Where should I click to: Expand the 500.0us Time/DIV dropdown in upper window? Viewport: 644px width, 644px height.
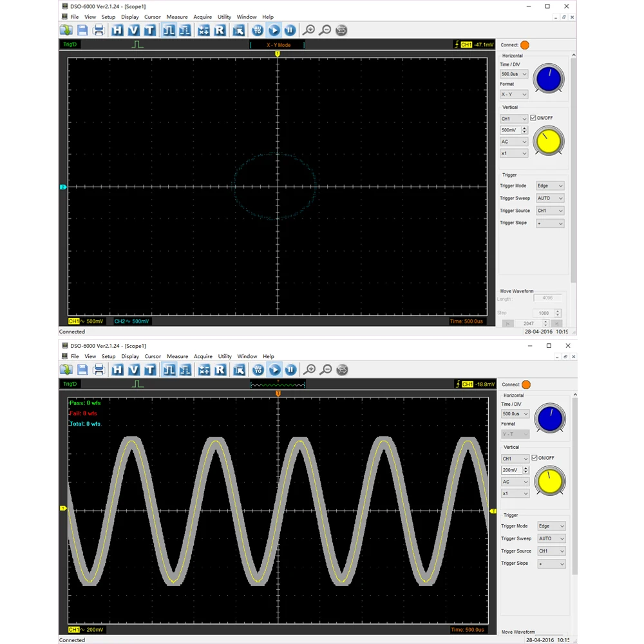click(513, 74)
